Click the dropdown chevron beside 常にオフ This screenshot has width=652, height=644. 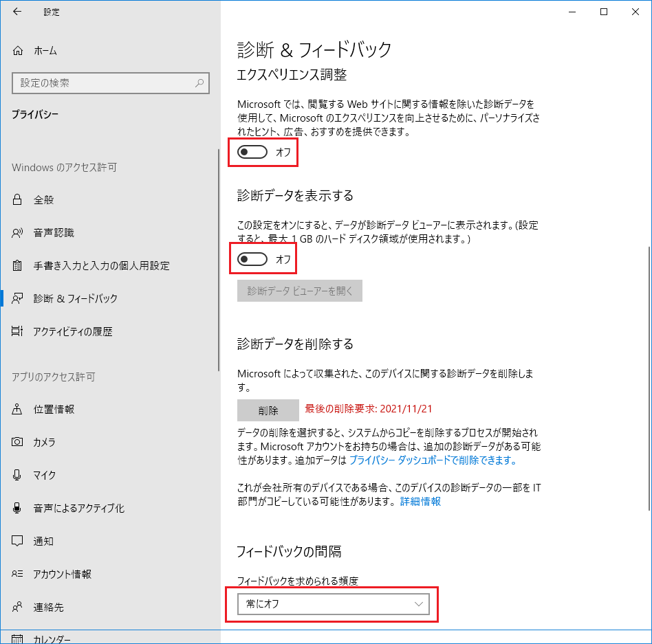click(419, 604)
